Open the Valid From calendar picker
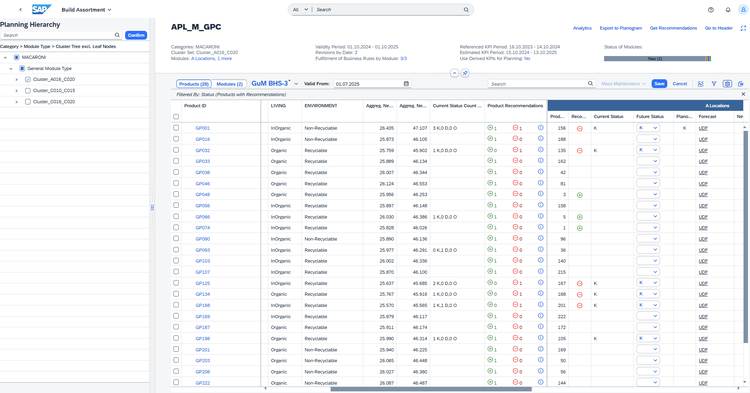 click(x=406, y=84)
